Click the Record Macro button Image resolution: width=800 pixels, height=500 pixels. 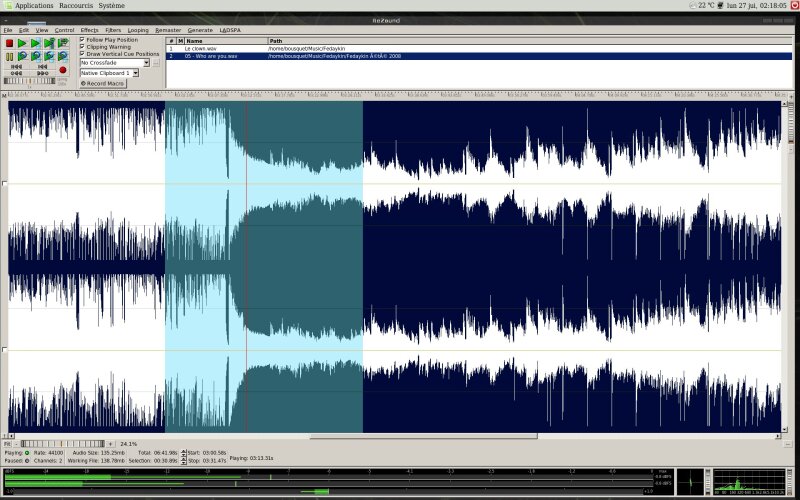point(103,83)
